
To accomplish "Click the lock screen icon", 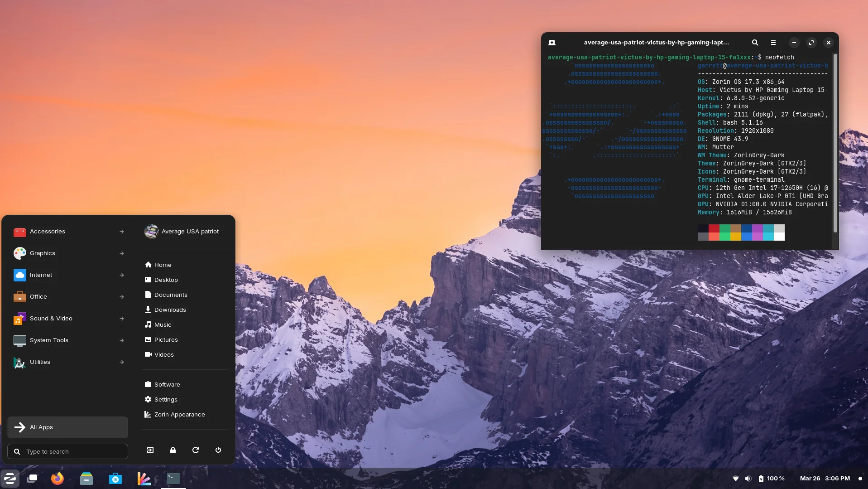I will click(x=173, y=450).
